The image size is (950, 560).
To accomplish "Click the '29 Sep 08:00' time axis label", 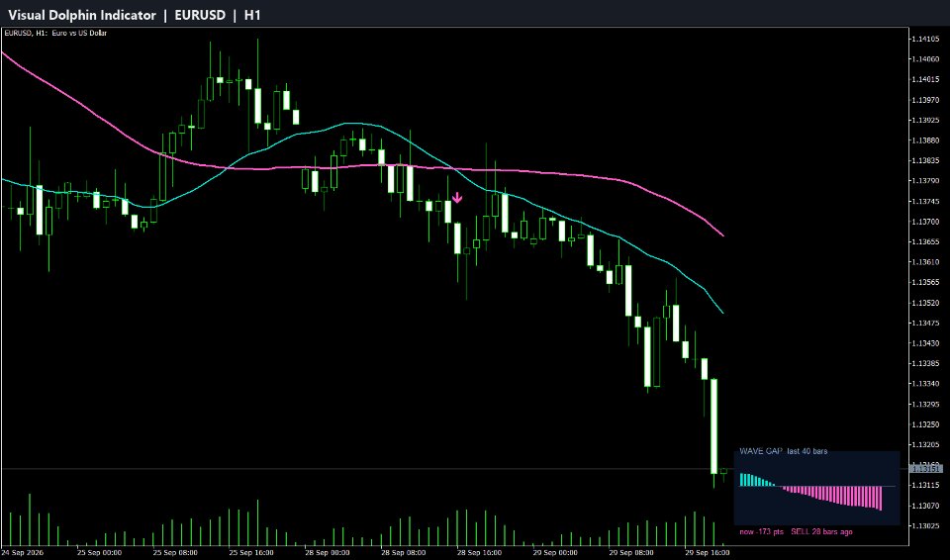I will (630, 553).
